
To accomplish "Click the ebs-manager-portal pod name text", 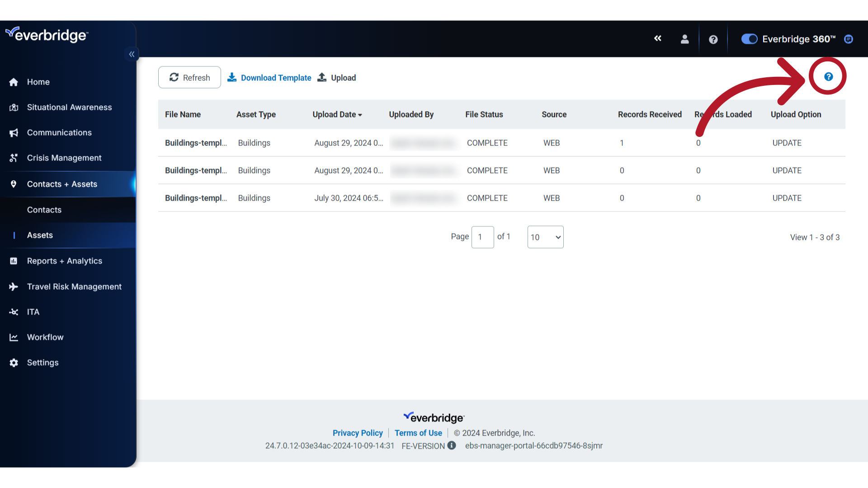I will [x=533, y=446].
